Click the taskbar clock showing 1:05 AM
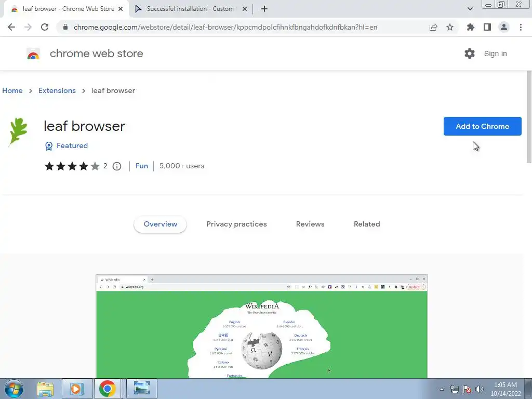532x399 pixels. click(x=506, y=389)
